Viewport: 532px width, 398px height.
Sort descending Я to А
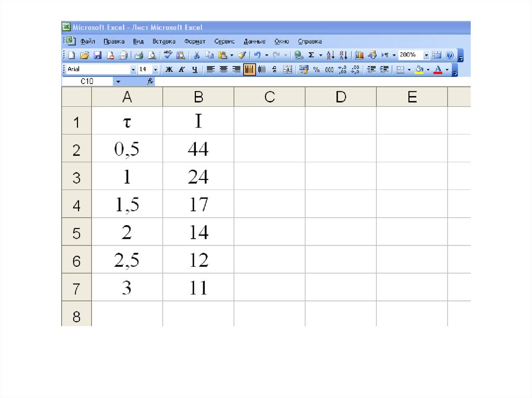tap(343, 55)
